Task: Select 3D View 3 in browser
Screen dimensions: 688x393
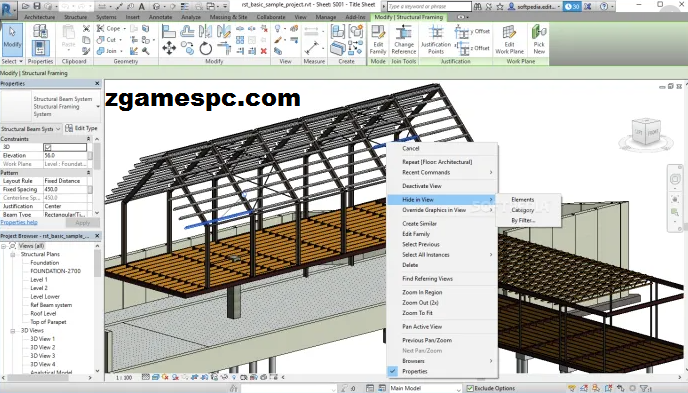Action: coord(43,356)
